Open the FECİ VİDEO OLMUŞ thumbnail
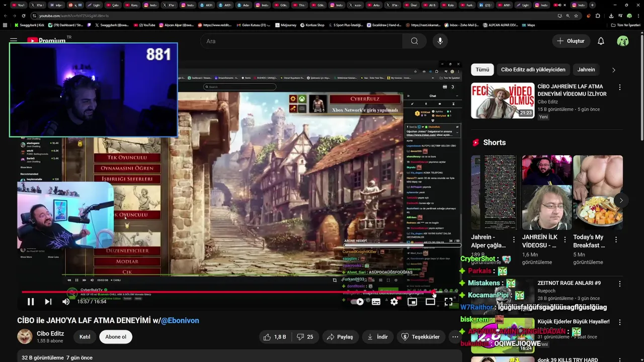This screenshot has width=644, height=362. click(x=503, y=101)
